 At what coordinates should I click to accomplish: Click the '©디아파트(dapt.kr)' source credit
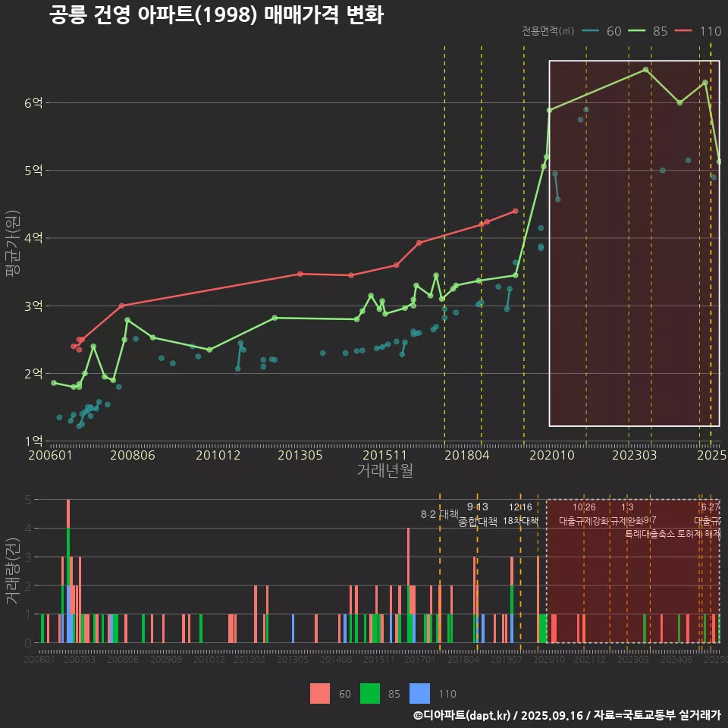(x=462, y=715)
